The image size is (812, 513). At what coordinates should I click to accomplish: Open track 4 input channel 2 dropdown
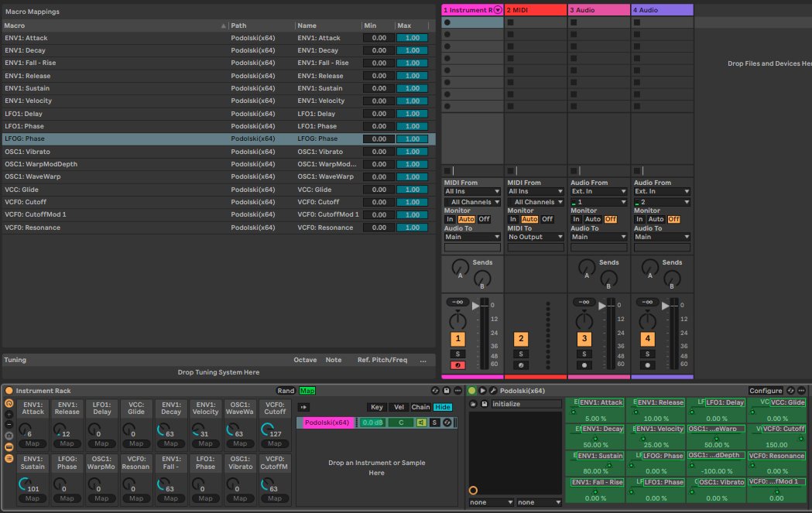point(662,203)
